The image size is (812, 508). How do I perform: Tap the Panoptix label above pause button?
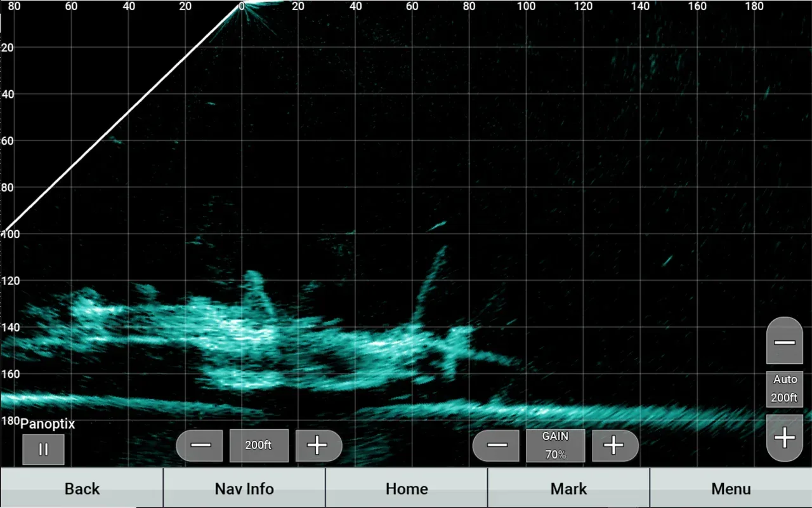48,424
